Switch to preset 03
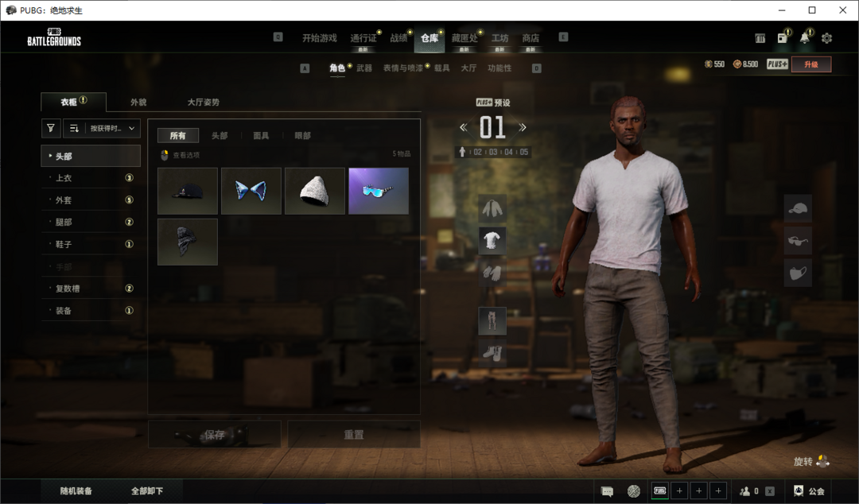The height and width of the screenshot is (504, 859). click(493, 152)
